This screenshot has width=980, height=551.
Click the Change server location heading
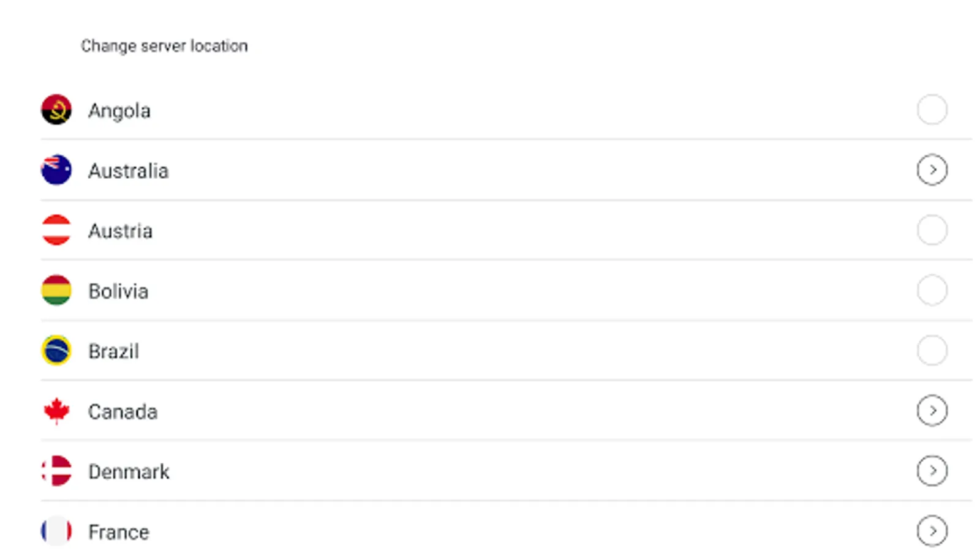164,46
